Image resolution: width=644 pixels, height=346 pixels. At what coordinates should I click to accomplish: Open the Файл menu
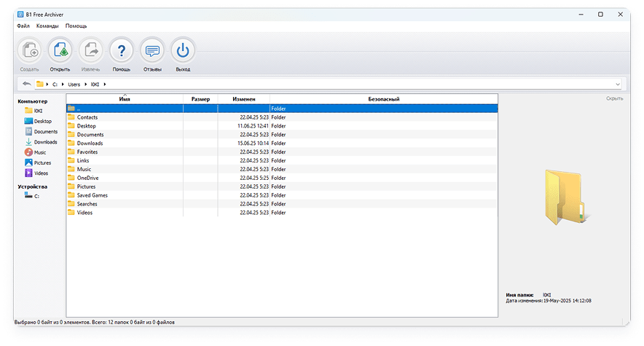[x=23, y=25]
